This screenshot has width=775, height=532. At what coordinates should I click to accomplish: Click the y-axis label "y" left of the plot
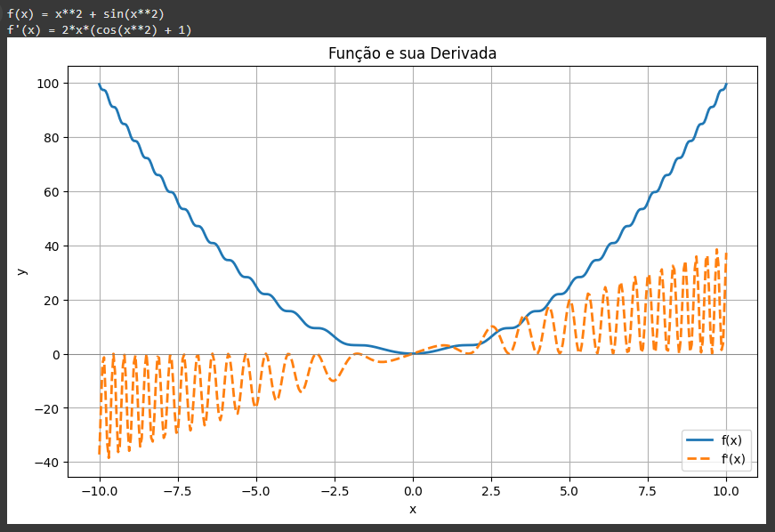point(23,271)
